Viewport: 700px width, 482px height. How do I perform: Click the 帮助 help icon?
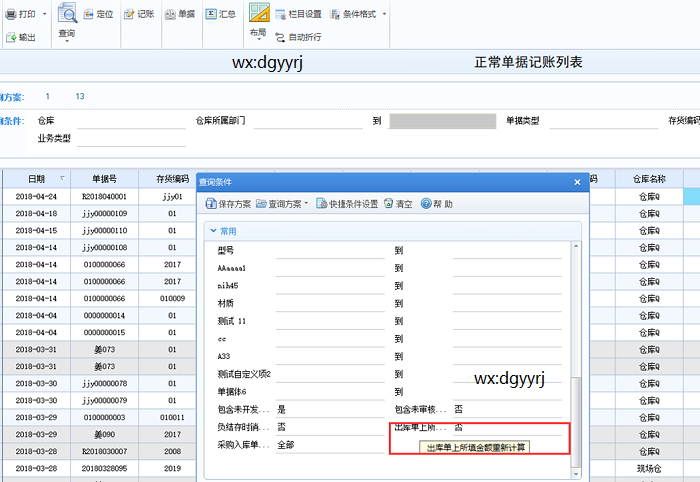(x=426, y=204)
